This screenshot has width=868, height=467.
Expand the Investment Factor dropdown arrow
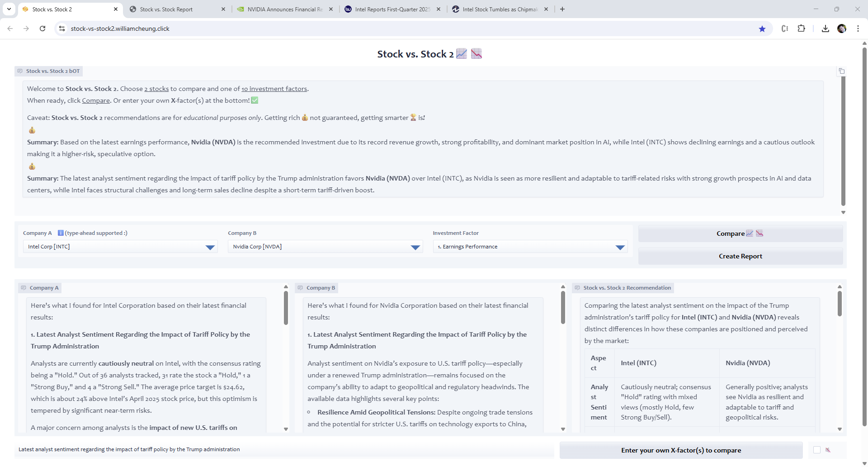620,247
